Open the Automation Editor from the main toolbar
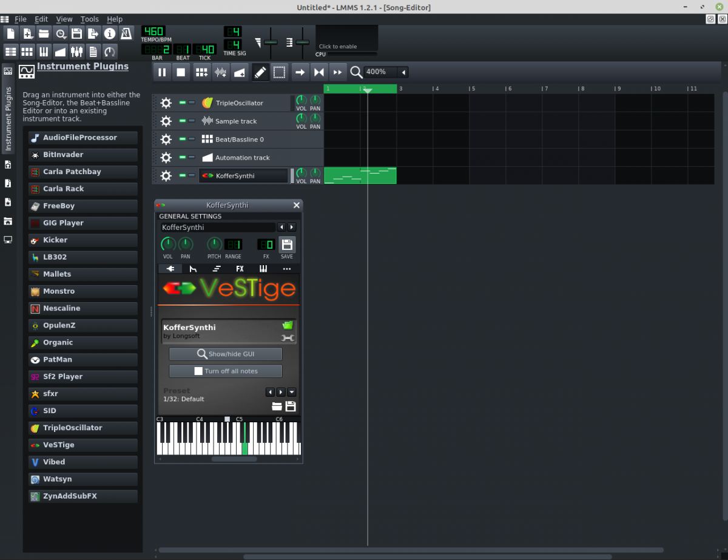This screenshot has width=728, height=560. pos(60,51)
